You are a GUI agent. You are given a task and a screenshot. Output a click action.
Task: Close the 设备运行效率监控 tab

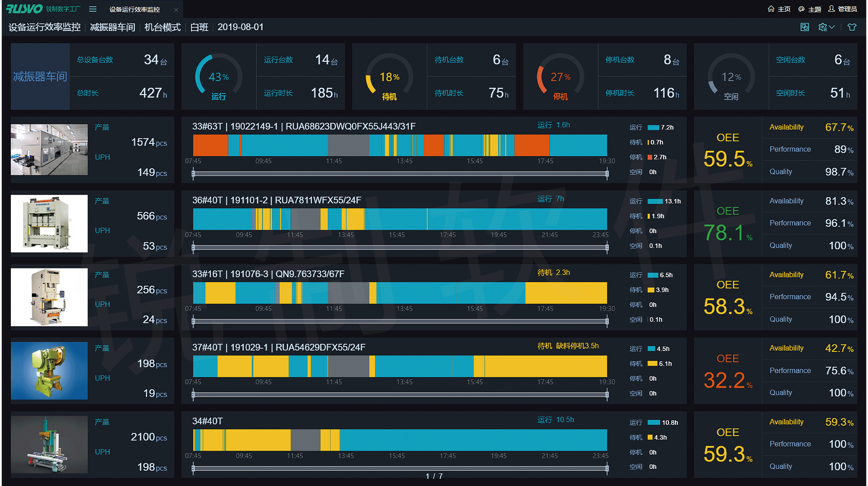pyautogui.click(x=176, y=10)
